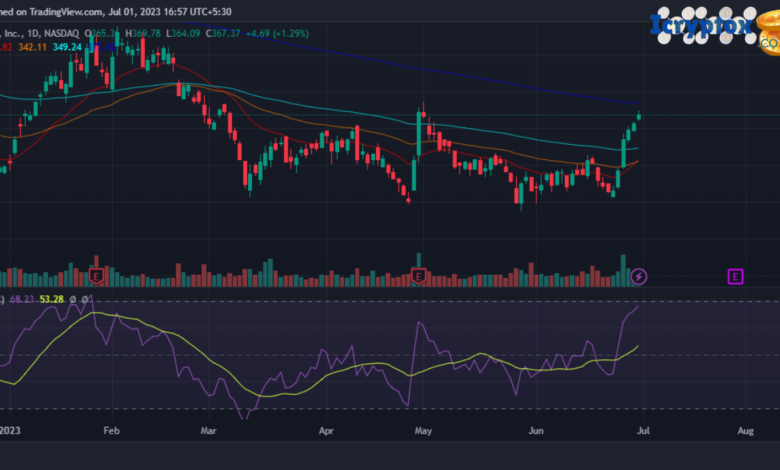Click the orange moving average value 342.11
The height and width of the screenshot is (470, 780).
32,47
